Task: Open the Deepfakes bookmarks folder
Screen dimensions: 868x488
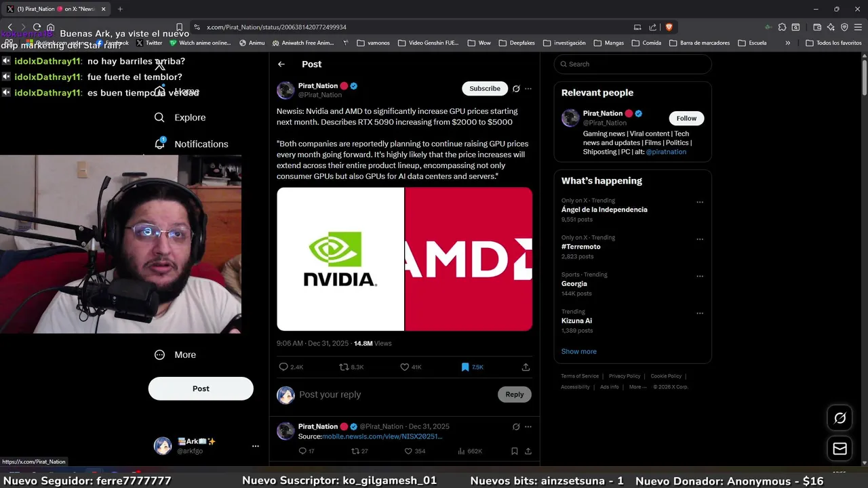Action: (x=516, y=43)
